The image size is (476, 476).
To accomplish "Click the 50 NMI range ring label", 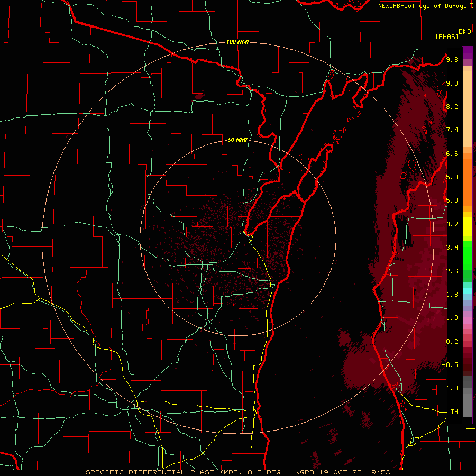I will [237, 140].
